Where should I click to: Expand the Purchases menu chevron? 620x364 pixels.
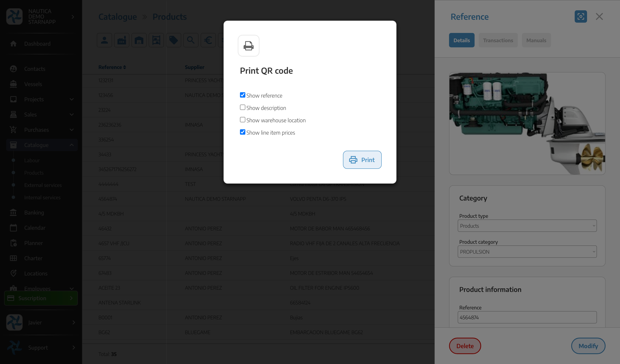[x=72, y=130]
